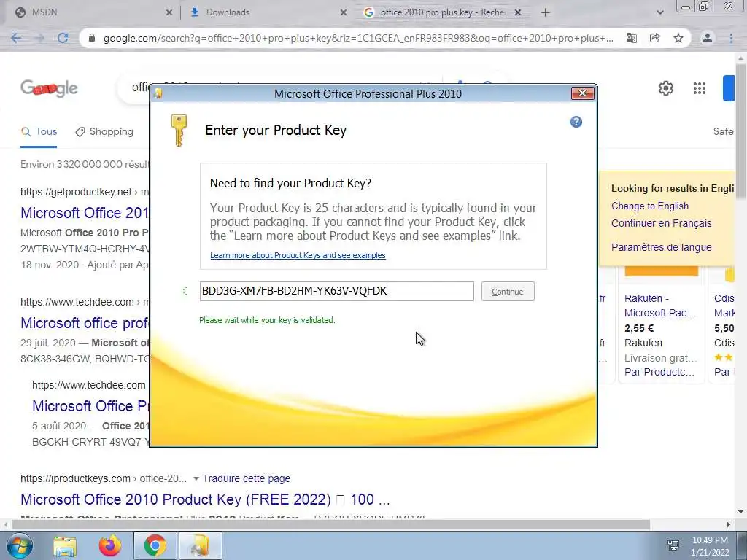Click the Office setup taskbar icon
The image size is (747, 560).
point(200,545)
